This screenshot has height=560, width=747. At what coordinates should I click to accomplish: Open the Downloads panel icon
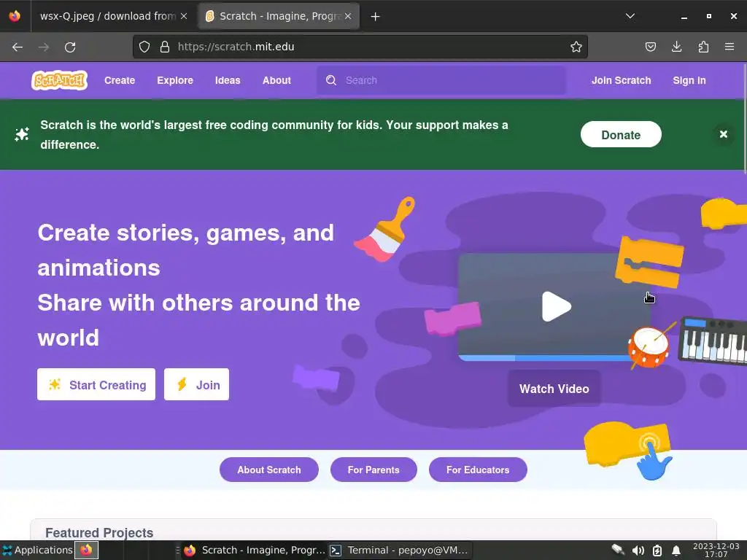(676, 47)
